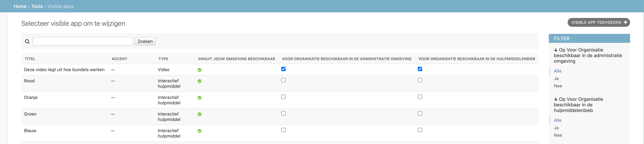The height and width of the screenshot is (144, 644).
Task: Click the green availability icon for Rood
Action: coord(200,81)
